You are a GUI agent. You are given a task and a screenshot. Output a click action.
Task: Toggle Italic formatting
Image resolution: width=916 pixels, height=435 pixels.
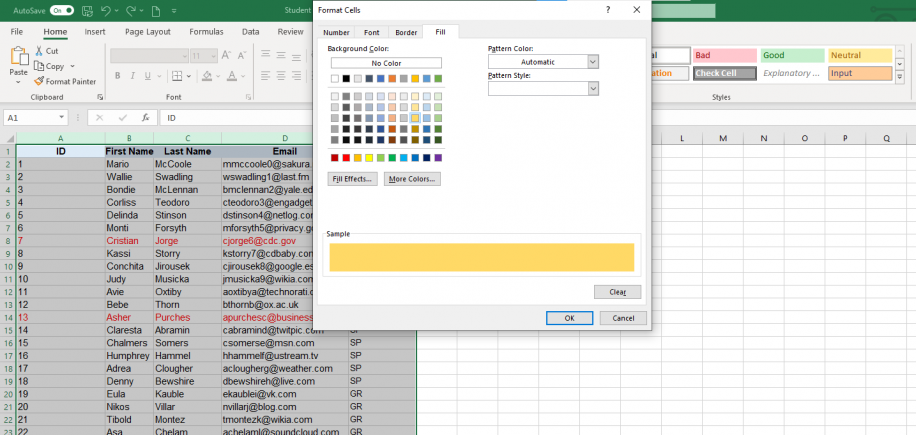pos(133,76)
